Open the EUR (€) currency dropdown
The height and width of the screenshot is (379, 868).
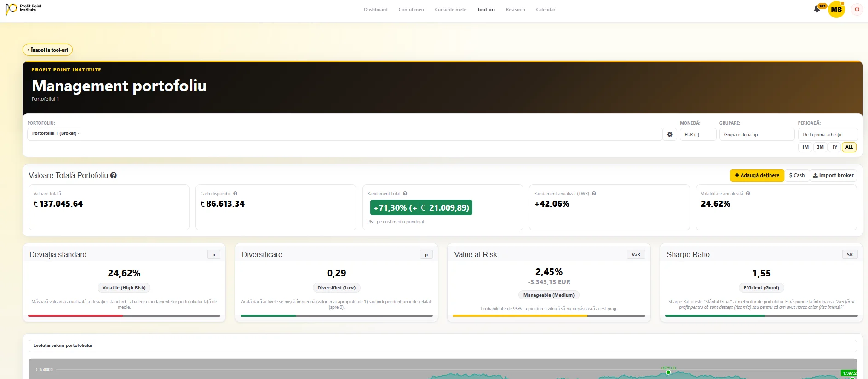point(698,134)
